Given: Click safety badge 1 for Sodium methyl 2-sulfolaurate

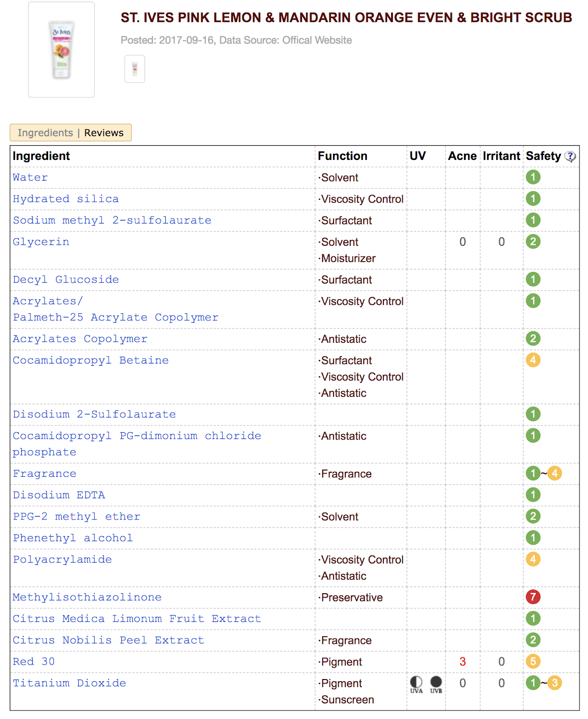Looking at the screenshot, I should click(x=533, y=220).
